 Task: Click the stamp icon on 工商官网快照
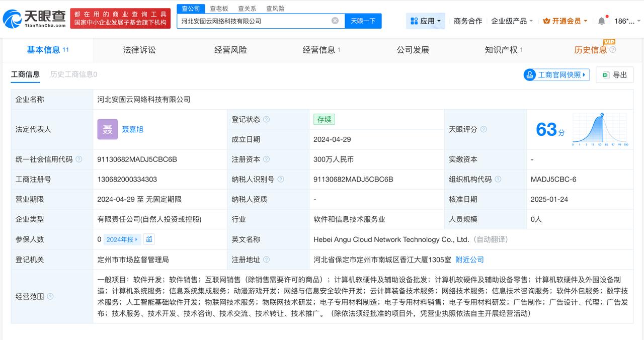pyautogui.click(x=530, y=74)
